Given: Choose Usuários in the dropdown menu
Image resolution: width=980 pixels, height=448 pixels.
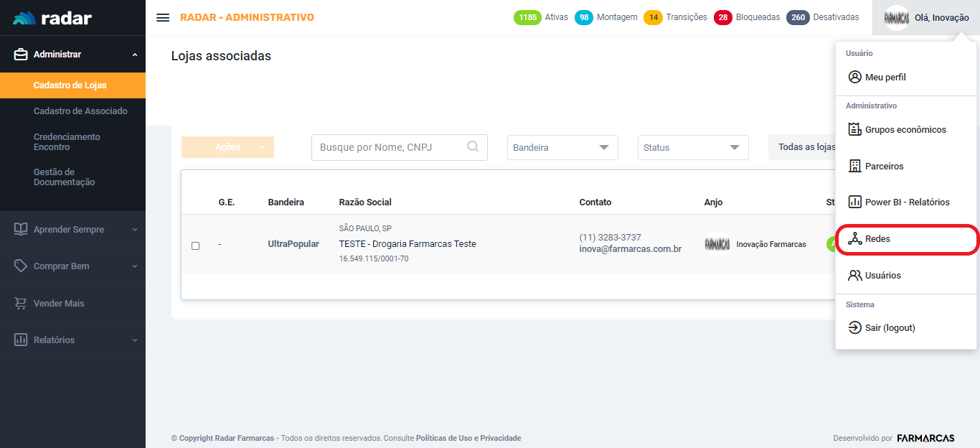Looking at the screenshot, I should pos(882,276).
